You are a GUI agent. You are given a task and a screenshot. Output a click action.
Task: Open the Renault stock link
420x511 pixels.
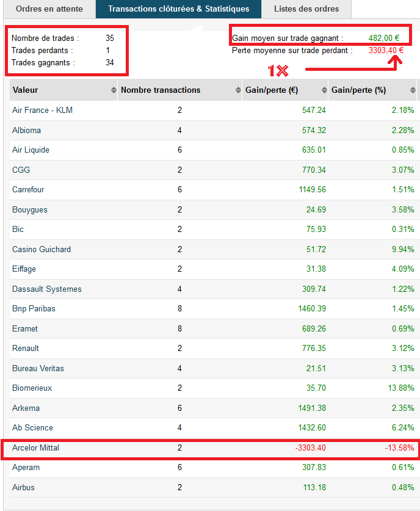coord(26,349)
